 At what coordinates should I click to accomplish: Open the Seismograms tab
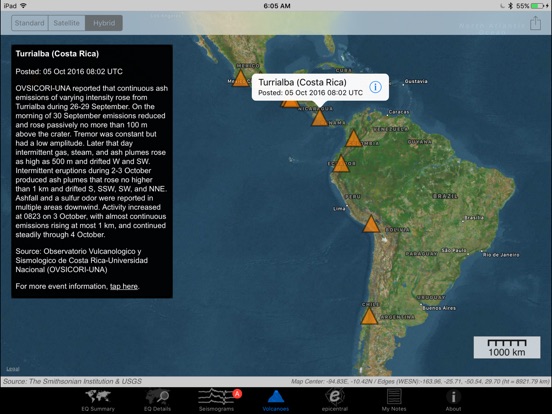(x=217, y=401)
